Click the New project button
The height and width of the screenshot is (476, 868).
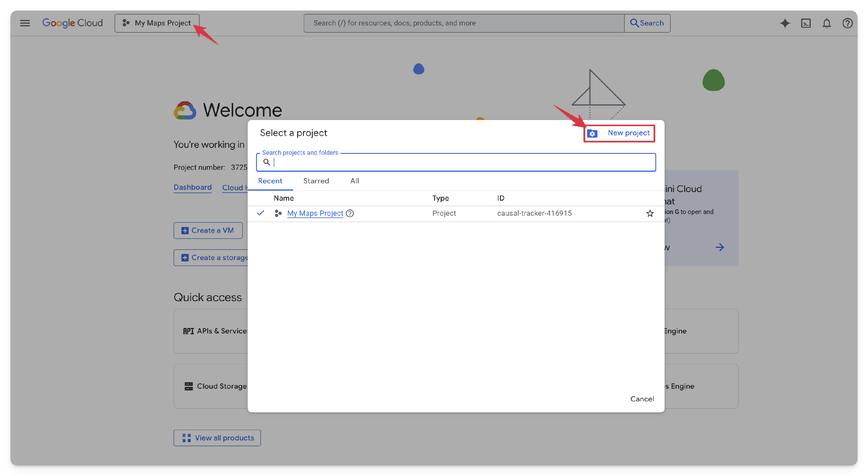click(x=619, y=133)
